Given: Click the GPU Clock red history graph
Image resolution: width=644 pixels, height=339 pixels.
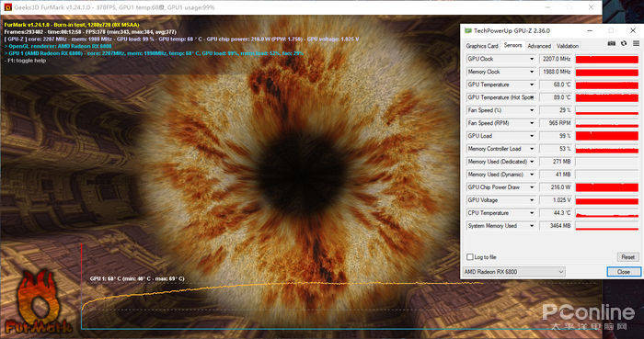Looking at the screenshot, I should click(x=607, y=59).
